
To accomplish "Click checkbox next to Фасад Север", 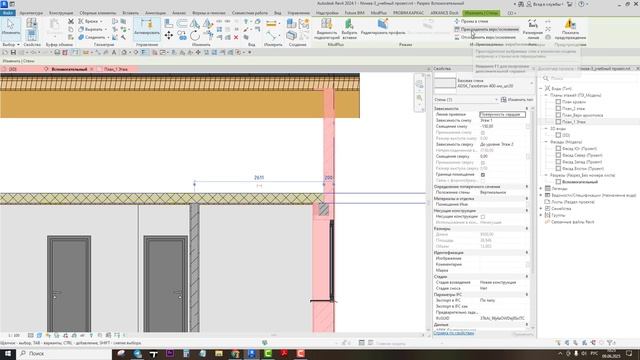I will (x=558, y=155).
